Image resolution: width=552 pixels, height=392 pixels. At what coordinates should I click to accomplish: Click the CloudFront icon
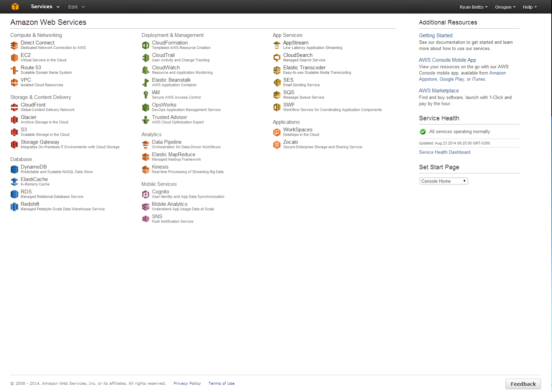(x=14, y=107)
